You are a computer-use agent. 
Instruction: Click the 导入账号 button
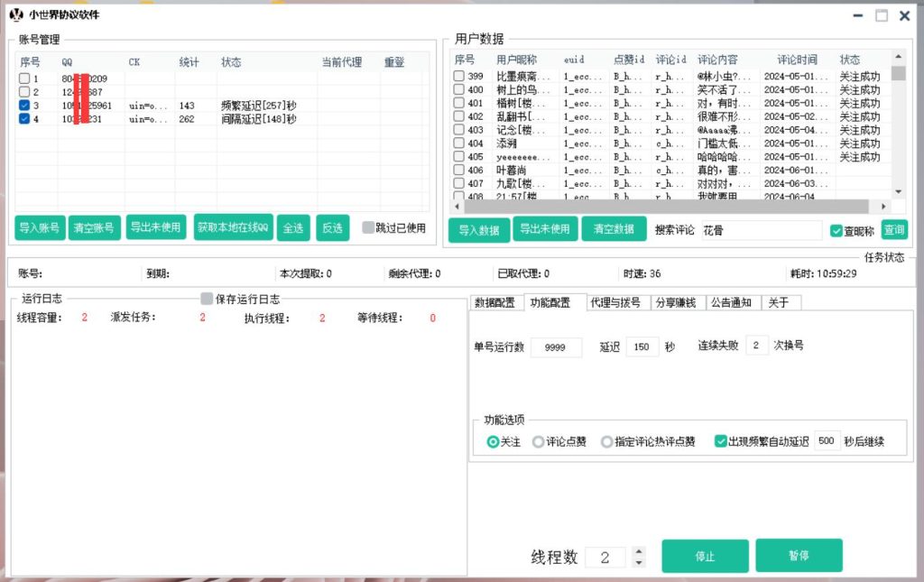[38, 227]
